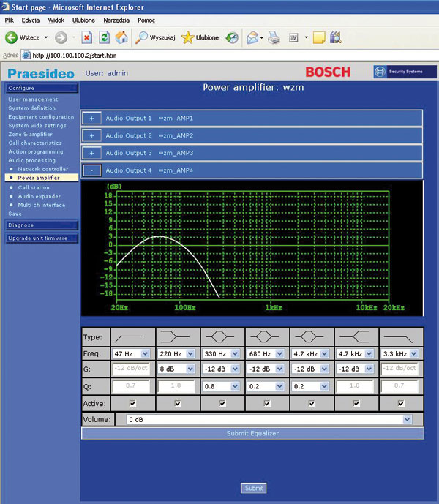
Task: Open Ulubione favorites star
Action: (x=187, y=37)
